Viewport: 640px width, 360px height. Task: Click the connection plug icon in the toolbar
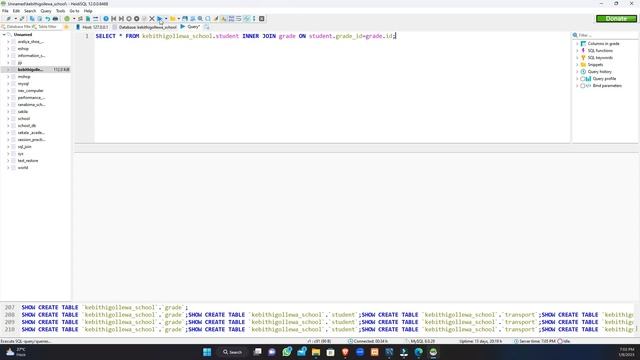(8, 19)
